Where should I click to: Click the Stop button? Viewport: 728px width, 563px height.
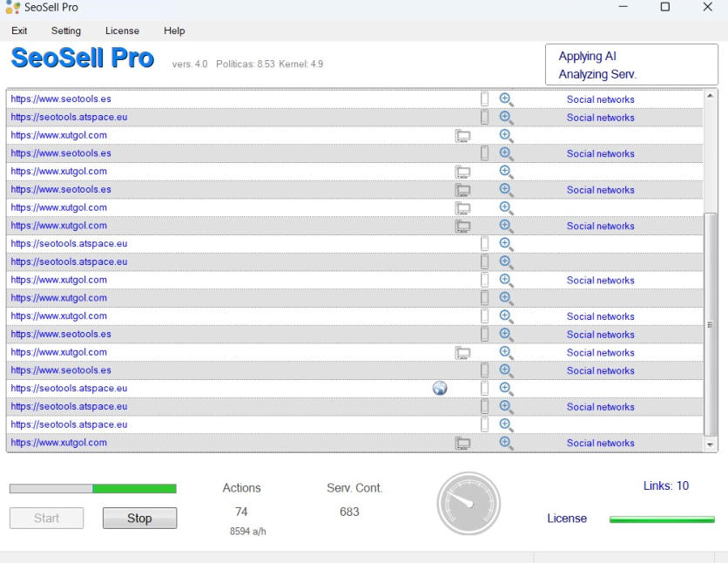tap(139, 518)
